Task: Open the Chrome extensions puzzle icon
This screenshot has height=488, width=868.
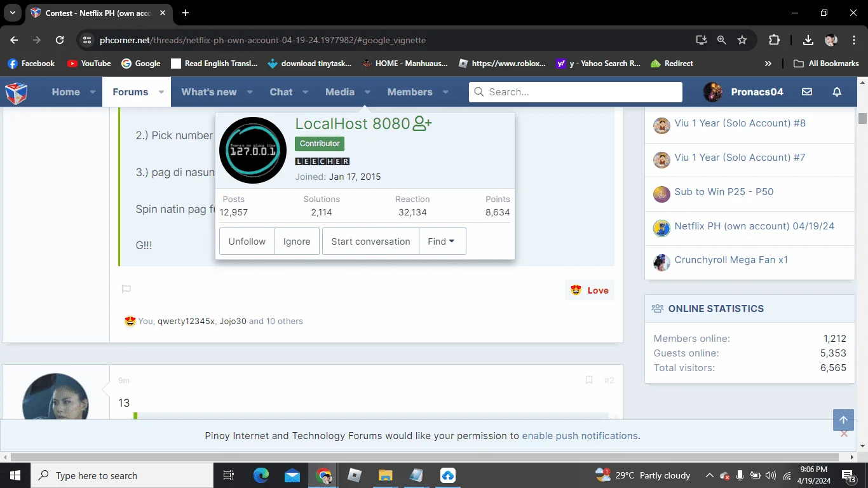Action: click(774, 40)
